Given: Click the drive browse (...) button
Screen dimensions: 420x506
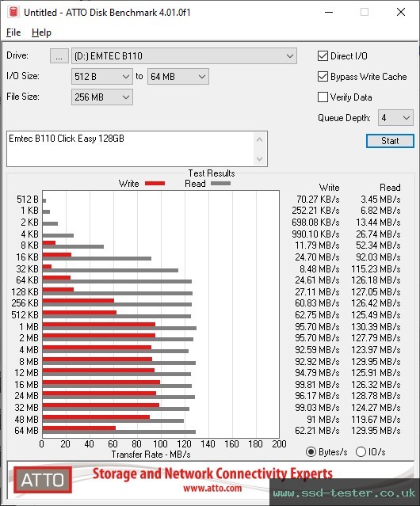Looking at the screenshot, I should click(59, 56).
